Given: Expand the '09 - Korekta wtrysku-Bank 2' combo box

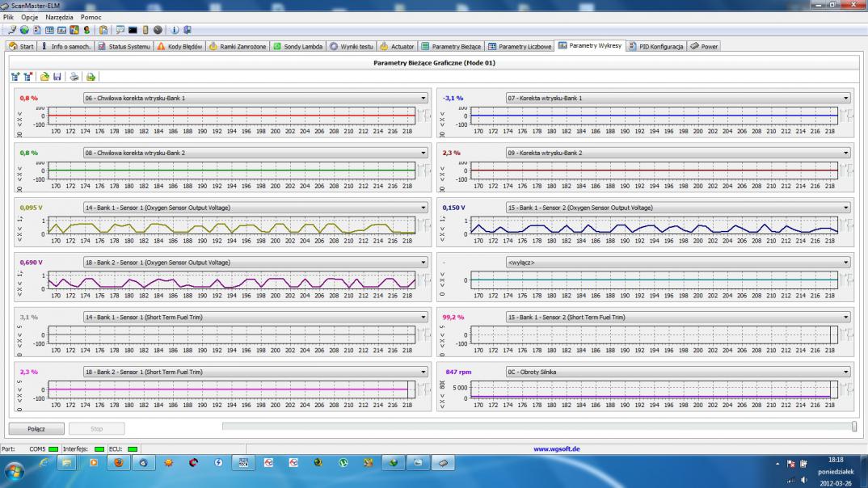Looking at the screenshot, I should tap(678, 153).
